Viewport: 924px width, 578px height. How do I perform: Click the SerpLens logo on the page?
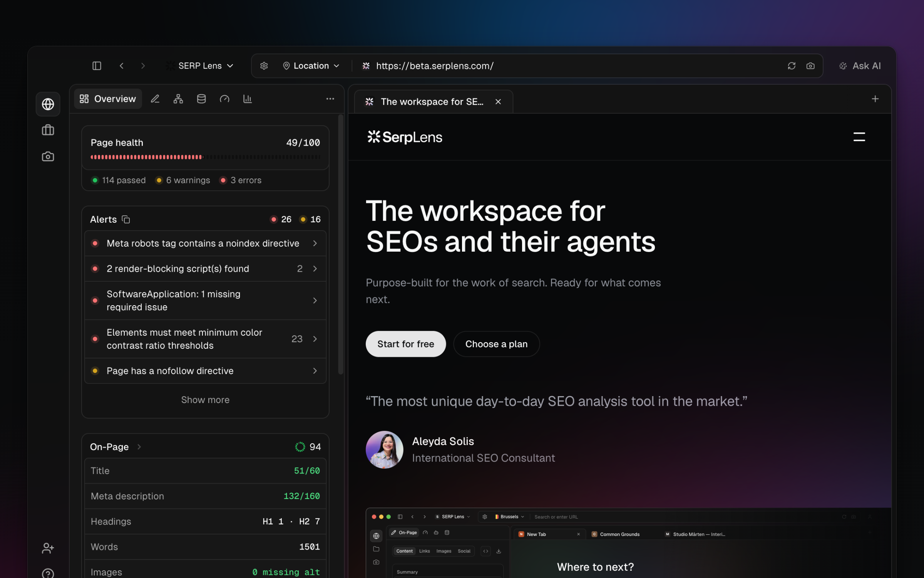click(x=405, y=137)
